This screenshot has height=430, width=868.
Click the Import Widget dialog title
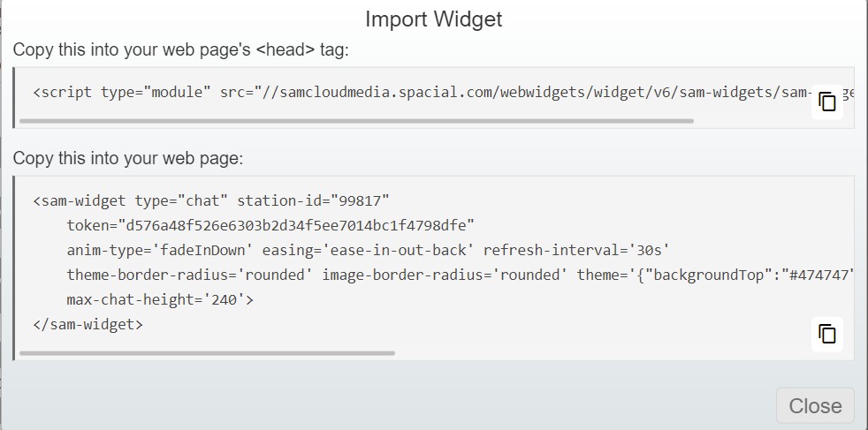point(434,19)
